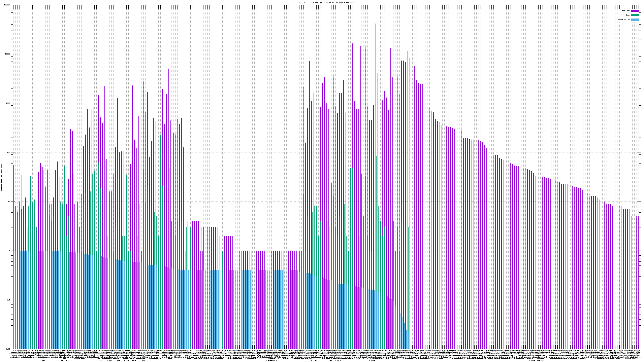
Task: Click the blue Score legend swatch
Action: click(x=635, y=20)
